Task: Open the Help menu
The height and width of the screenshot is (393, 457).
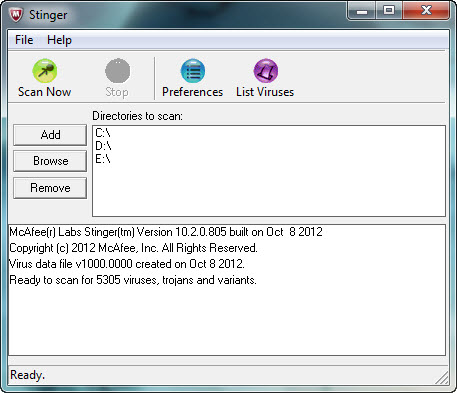Action: click(59, 40)
